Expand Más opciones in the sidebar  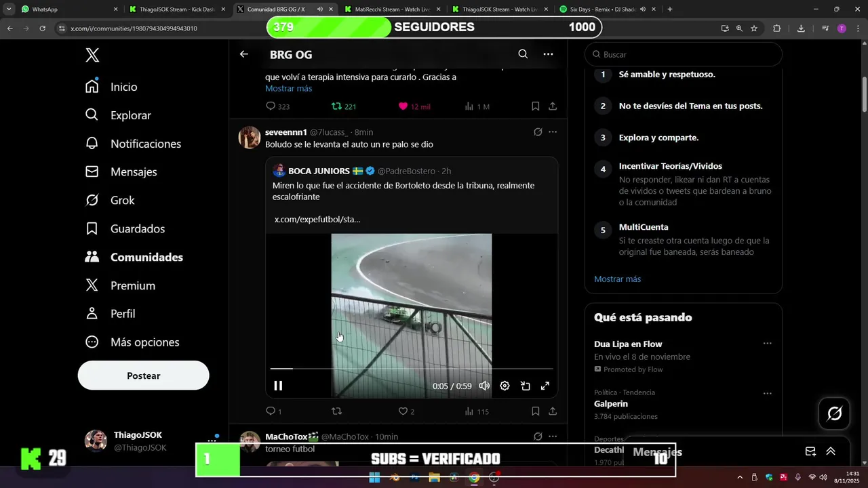point(132,342)
